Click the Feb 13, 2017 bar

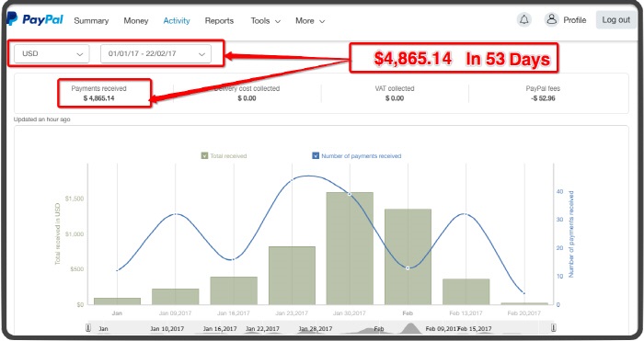[x=466, y=291]
